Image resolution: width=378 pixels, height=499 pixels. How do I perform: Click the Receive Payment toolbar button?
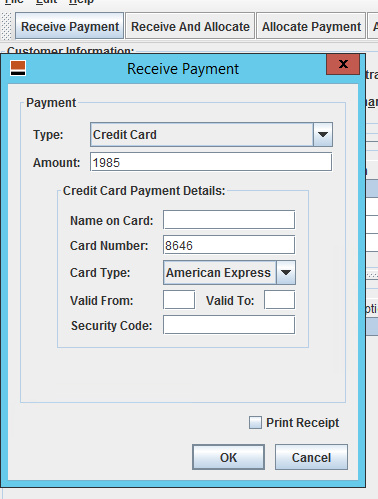pyautogui.click(x=70, y=26)
